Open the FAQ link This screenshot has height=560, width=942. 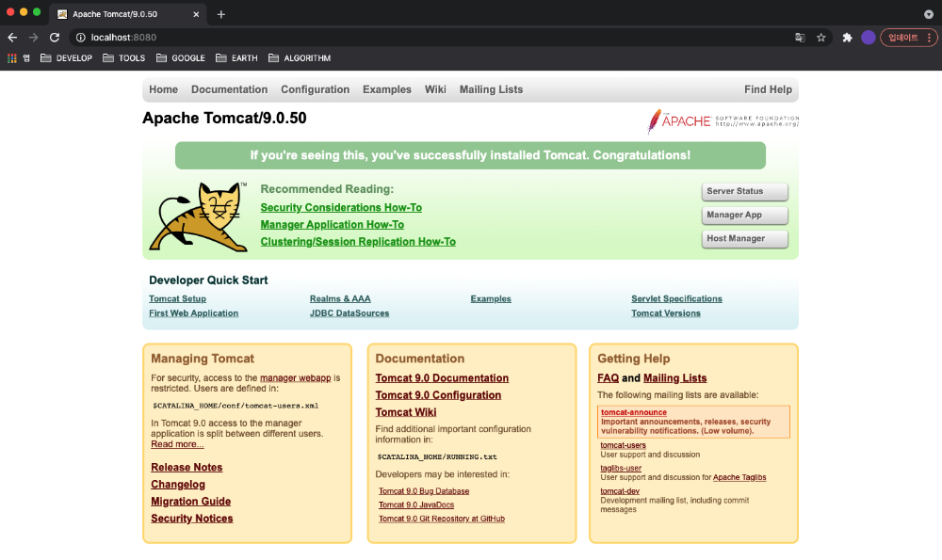[608, 378]
